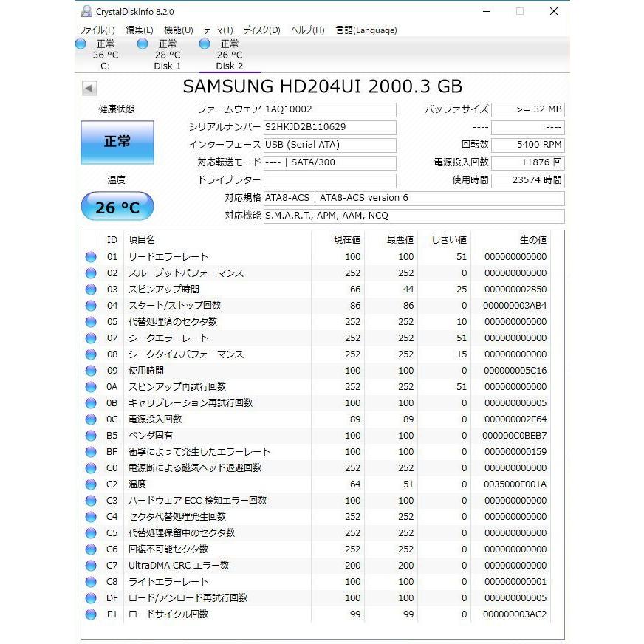This screenshot has width=644, height=644.
Task: Click the status orb for Disk 2
Action: pos(205,44)
